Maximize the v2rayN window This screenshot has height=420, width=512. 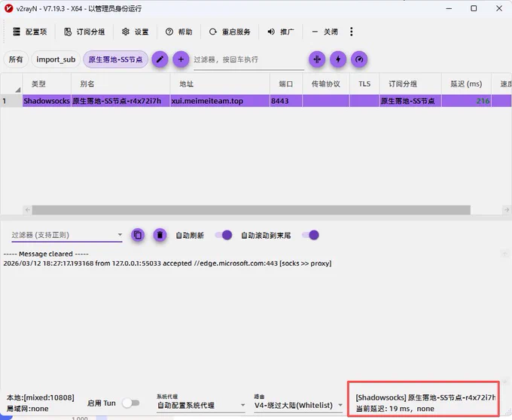[x=474, y=8]
